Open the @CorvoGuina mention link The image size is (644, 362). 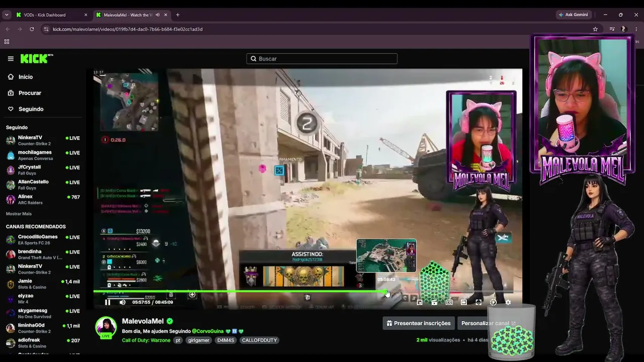point(208,331)
